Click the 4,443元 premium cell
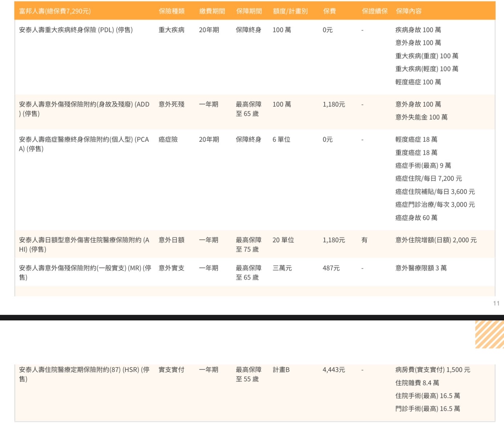This screenshot has width=504, height=428. tap(334, 370)
